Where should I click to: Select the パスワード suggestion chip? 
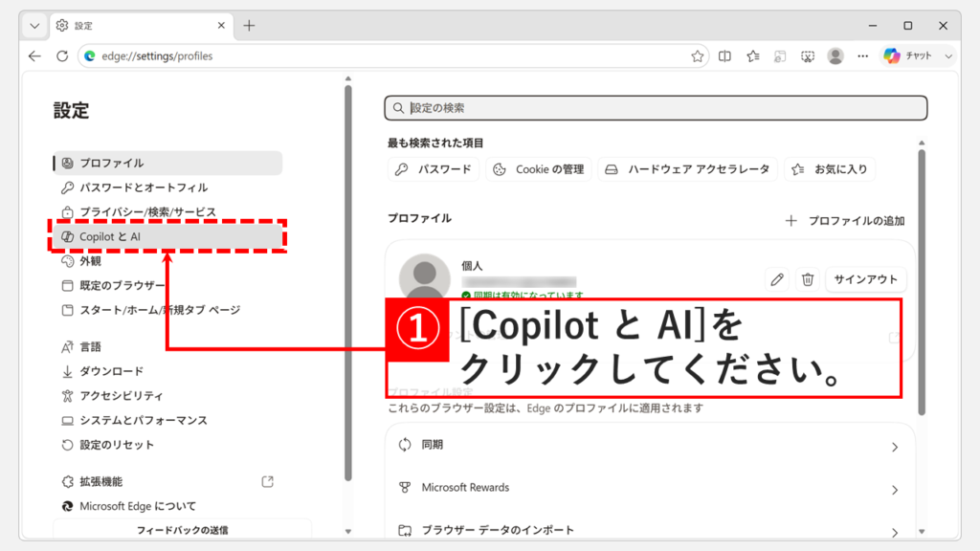tap(434, 169)
